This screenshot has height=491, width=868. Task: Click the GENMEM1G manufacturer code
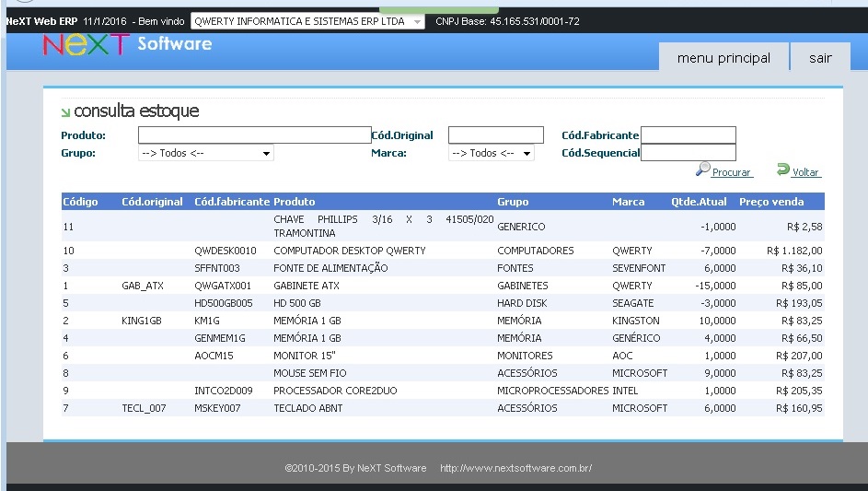click(220, 338)
